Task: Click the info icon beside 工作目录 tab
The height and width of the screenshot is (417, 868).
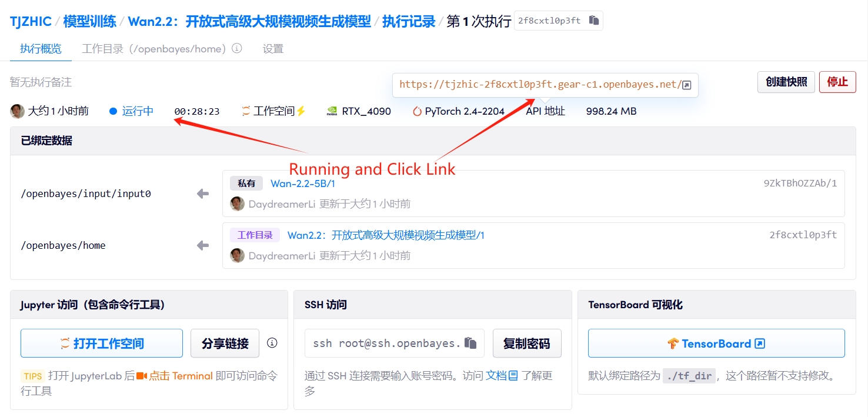Action: (237, 48)
